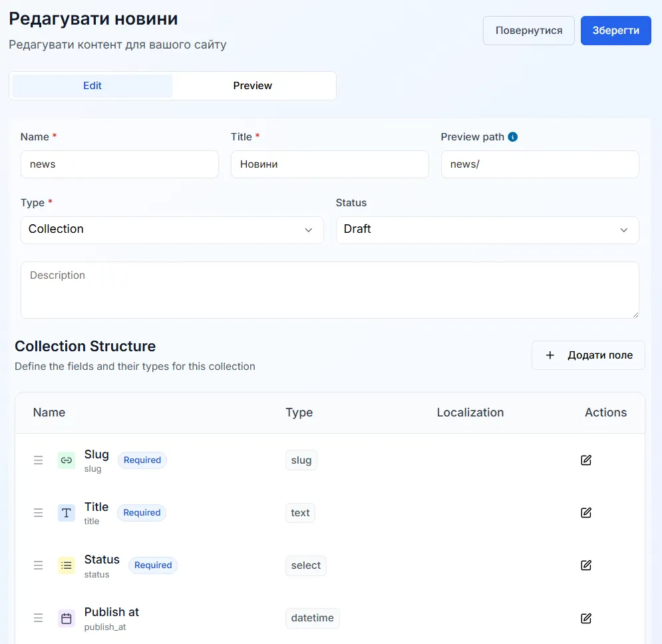Click Додати поле to add field
Image resolution: width=662 pixels, height=644 pixels.
588,355
